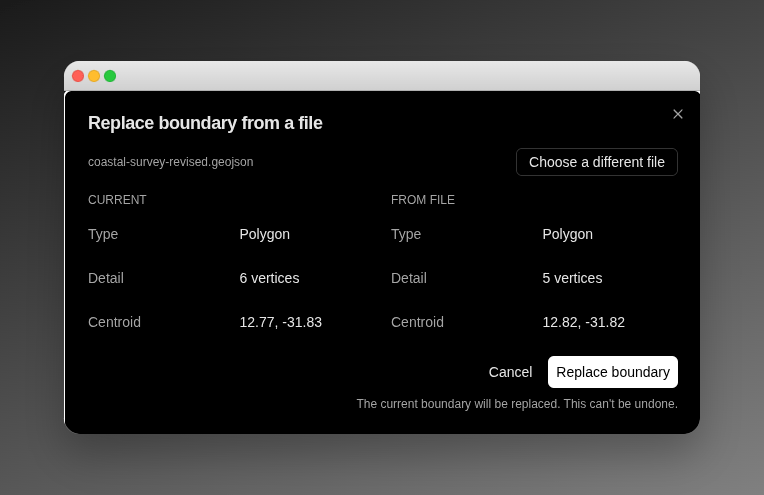This screenshot has width=764, height=495.
Task: Maximize window with green button
Action: 110,76
